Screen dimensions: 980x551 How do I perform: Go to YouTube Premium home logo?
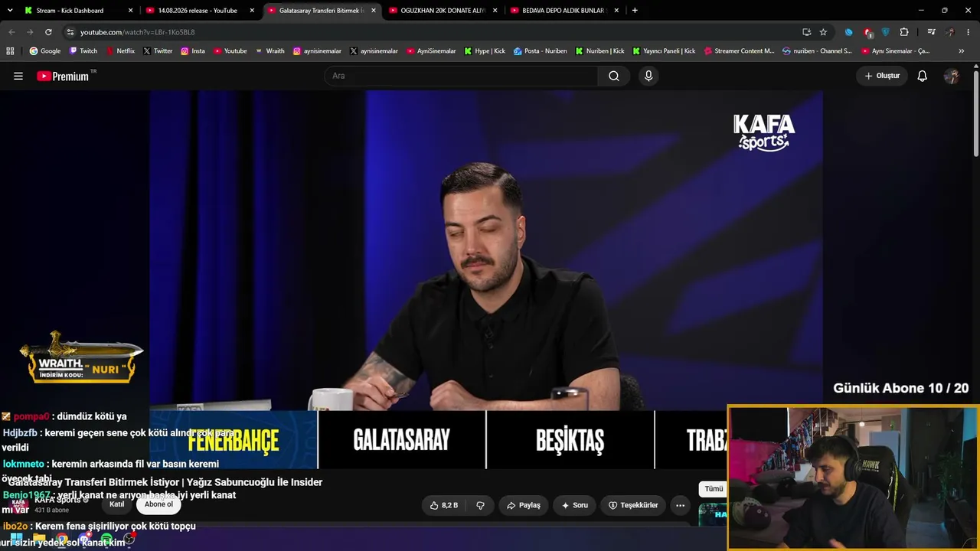[63, 76]
